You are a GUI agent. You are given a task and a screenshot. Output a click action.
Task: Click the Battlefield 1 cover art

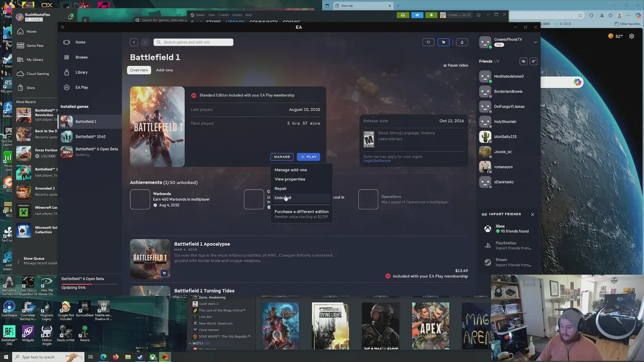(x=157, y=127)
